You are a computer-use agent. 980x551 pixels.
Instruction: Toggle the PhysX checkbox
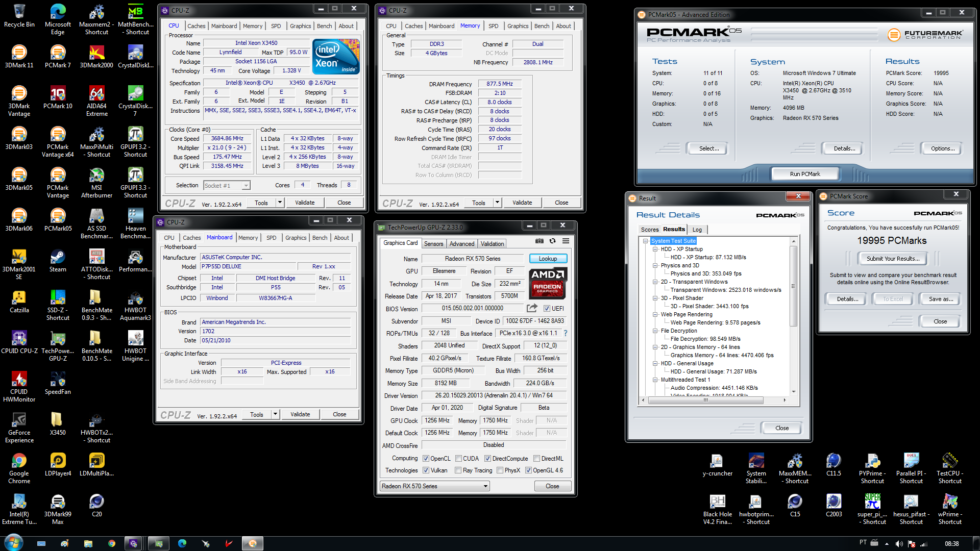point(500,470)
